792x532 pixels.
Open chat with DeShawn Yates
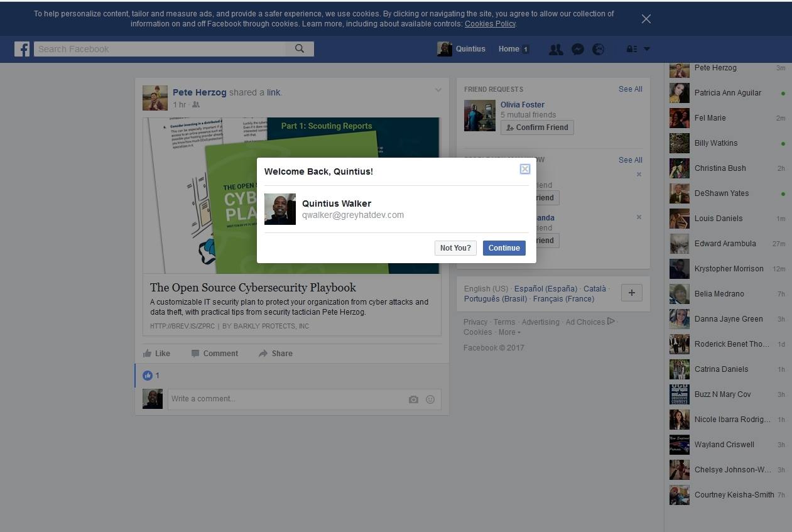tap(727, 193)
